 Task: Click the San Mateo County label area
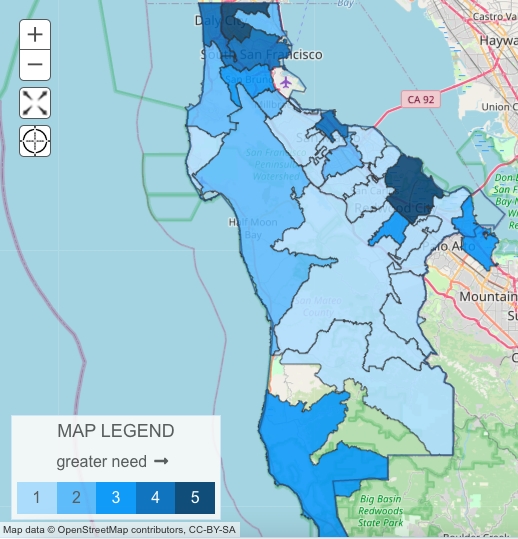pyautogui.click(x=318, y=307)
